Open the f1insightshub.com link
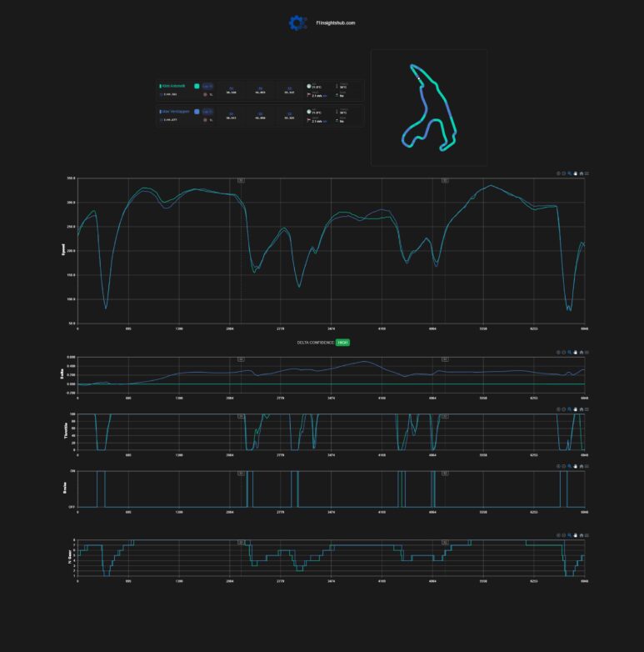The width and height of the screenshot is (644, 652). pyautogui.click(x=335, y=23)
